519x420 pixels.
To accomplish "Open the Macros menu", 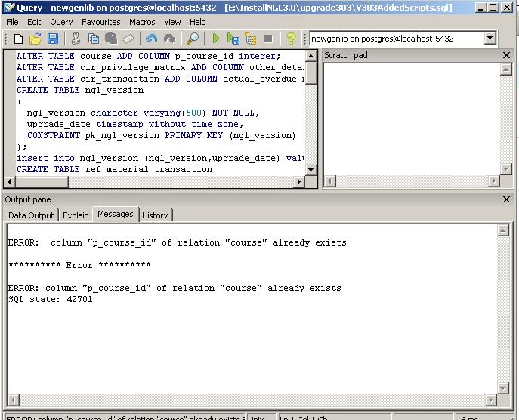I will 142,22.
